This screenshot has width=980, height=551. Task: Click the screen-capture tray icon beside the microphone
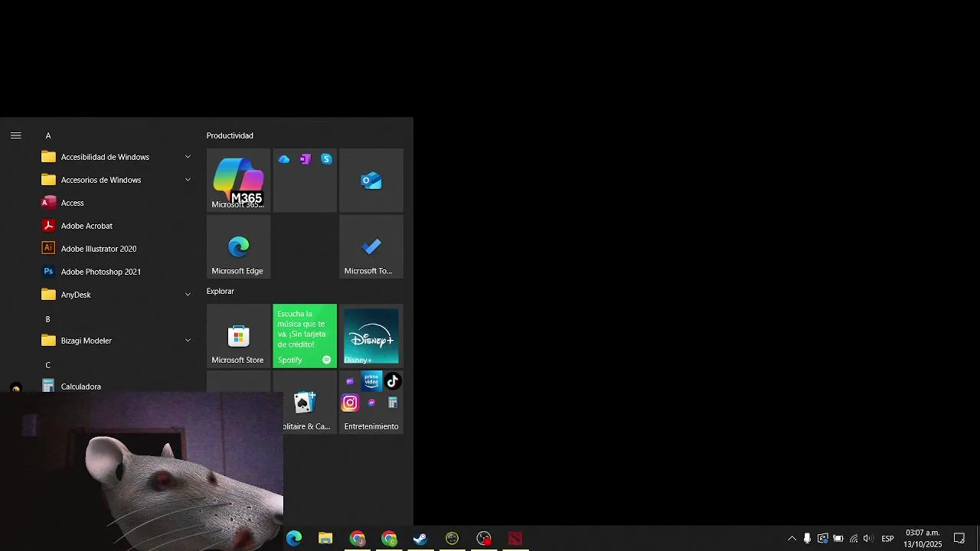tap(822, 539)
